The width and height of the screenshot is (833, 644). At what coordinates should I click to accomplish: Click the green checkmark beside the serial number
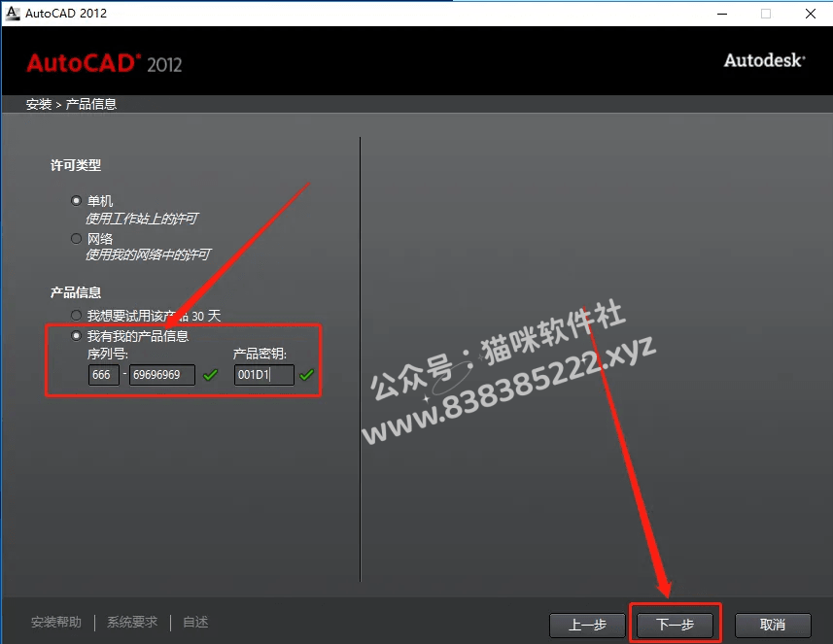(x=210, y=375)
